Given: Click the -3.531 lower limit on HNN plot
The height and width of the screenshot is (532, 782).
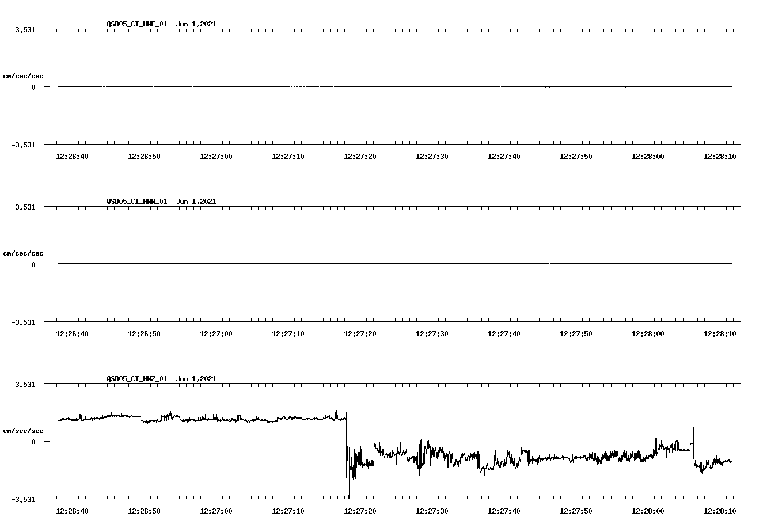Looking at the screenshot, I should pyautogui.click(x=23, y=322).
